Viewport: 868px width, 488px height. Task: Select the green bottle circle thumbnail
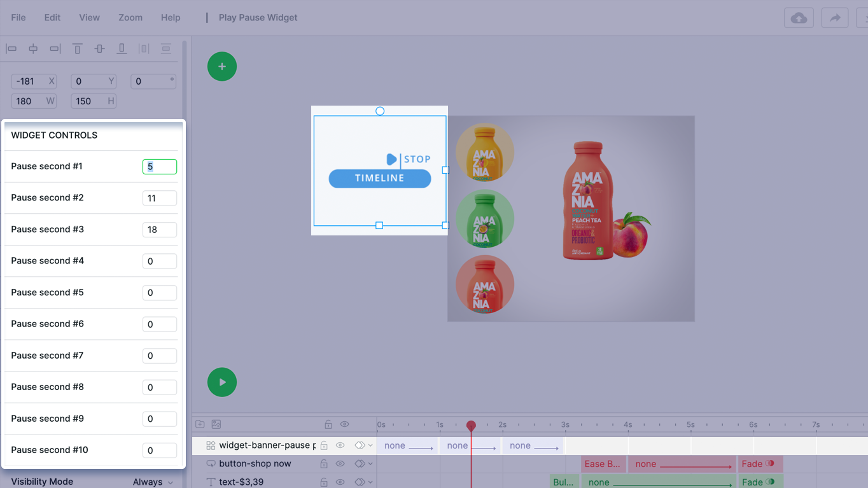[485, 219]
